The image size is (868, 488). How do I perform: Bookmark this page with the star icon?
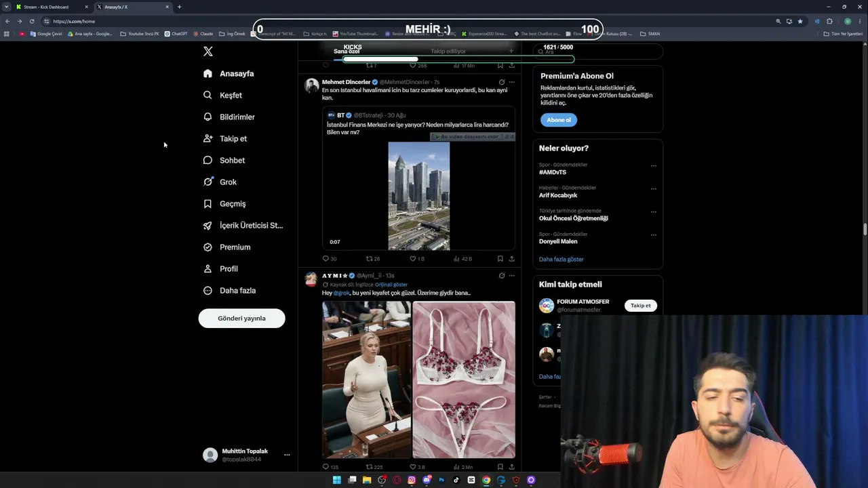click(x=800, y=21)
